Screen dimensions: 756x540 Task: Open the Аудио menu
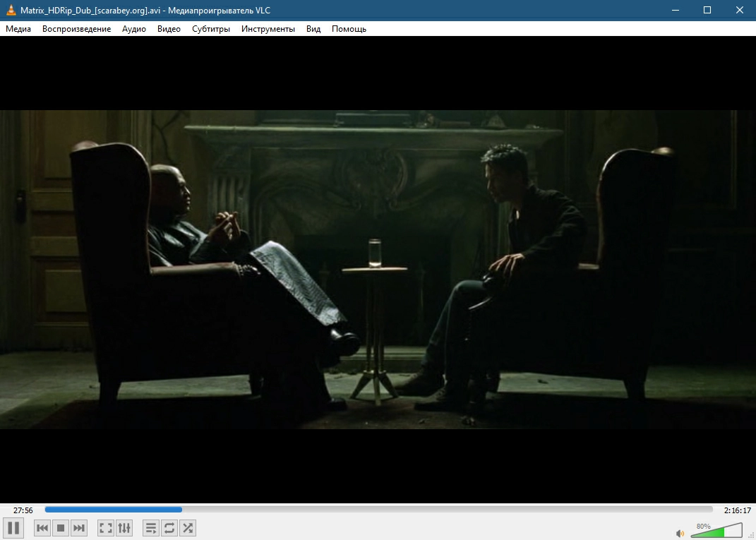pyautogui.click(x=134, y=29)
